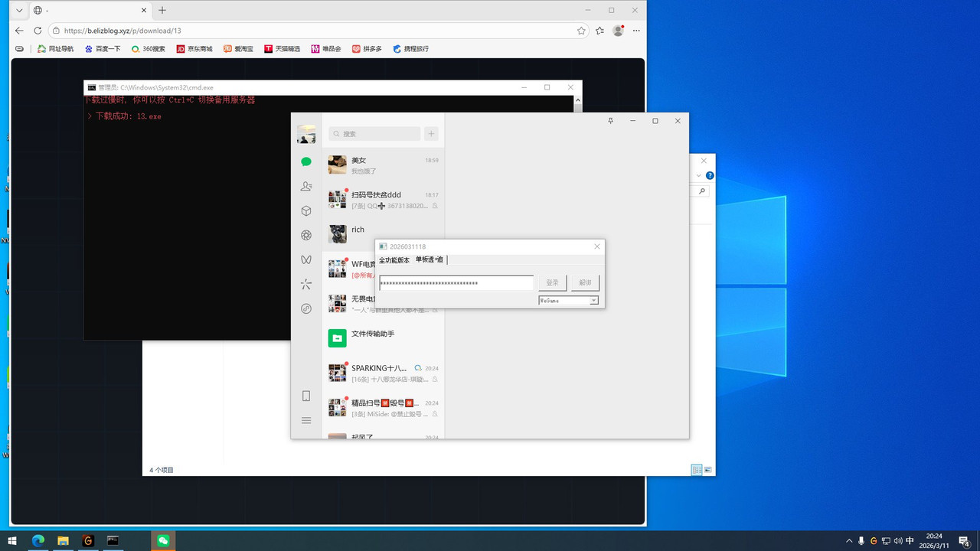Open the 天猫精选 bookmark
The image size is (980, 551).
tap(282, 48)
